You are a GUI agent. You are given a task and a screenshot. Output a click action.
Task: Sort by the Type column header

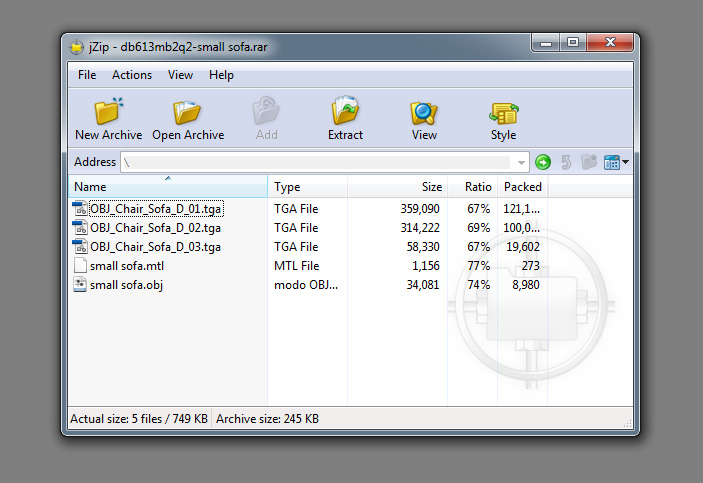pos(308,187)
